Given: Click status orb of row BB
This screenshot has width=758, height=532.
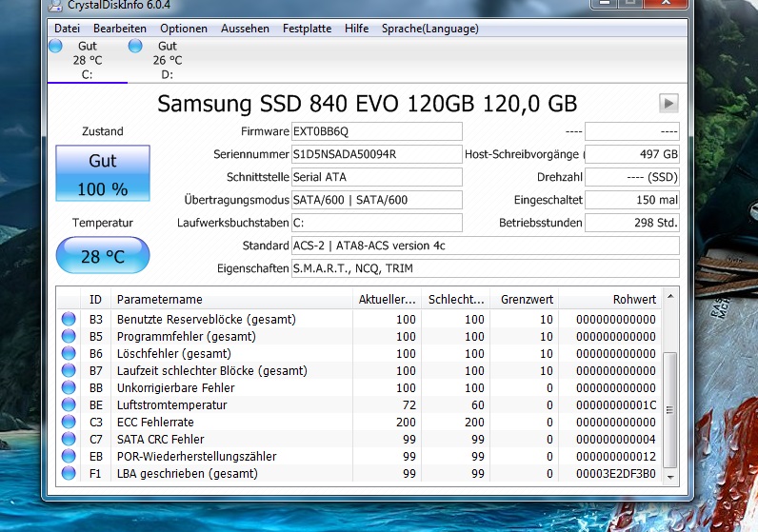Looking at the screenshot, I should [x=69, y=387].
